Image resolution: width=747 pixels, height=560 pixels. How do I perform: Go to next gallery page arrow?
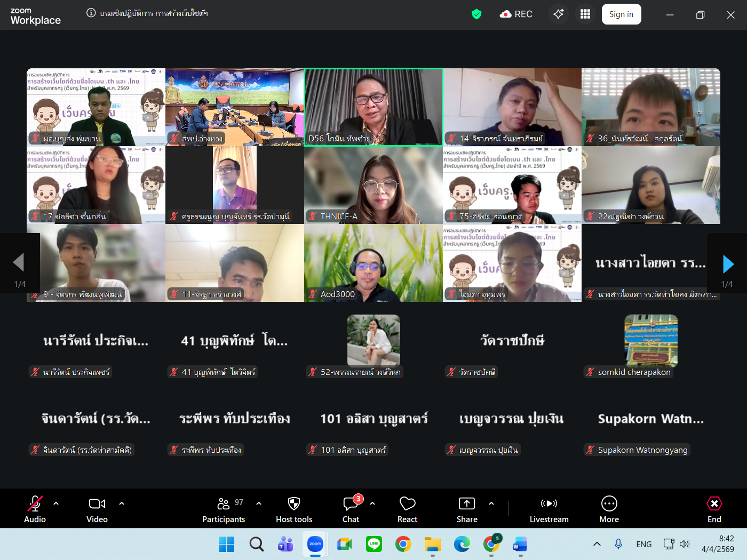click(728, 263)
